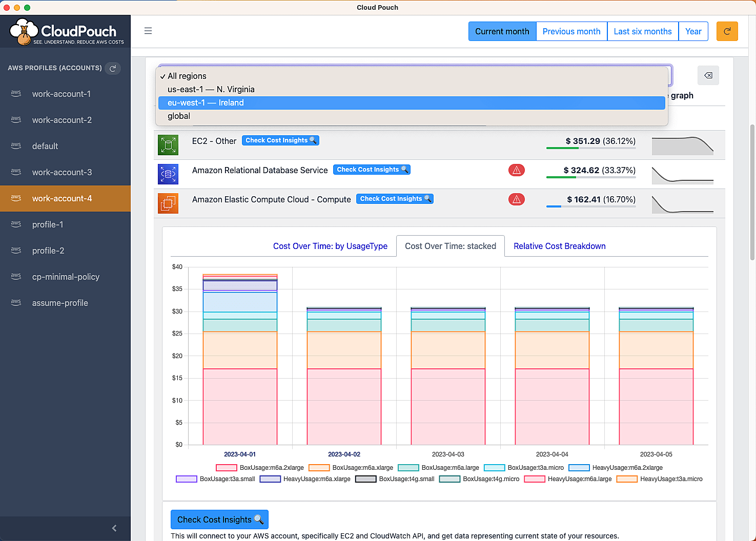This screenshot has width=756, height=541.
Task: Select the work-account-1 profile
Action: [x=65, y=94]
